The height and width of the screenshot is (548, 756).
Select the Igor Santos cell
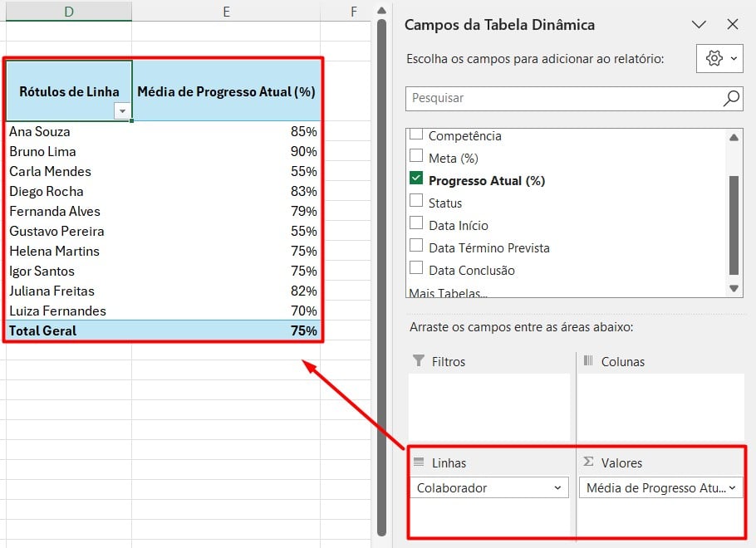pyautogui.click(x=69, y=271)
